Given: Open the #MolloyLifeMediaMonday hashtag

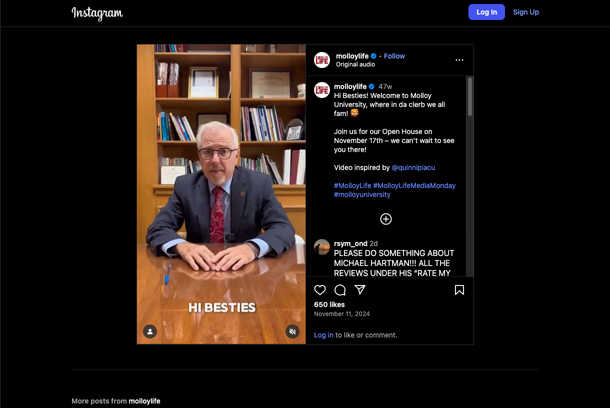Looking at the screenshot, I should (414, 186).
